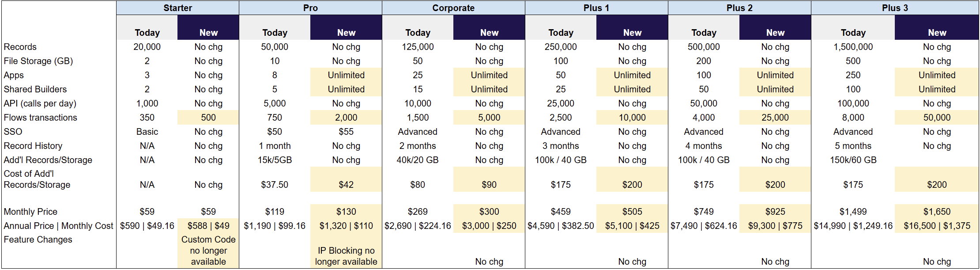The width and height of the screenshot is (980, 270).
Task: Select the Corporate plan header
Action: (453, 8)
